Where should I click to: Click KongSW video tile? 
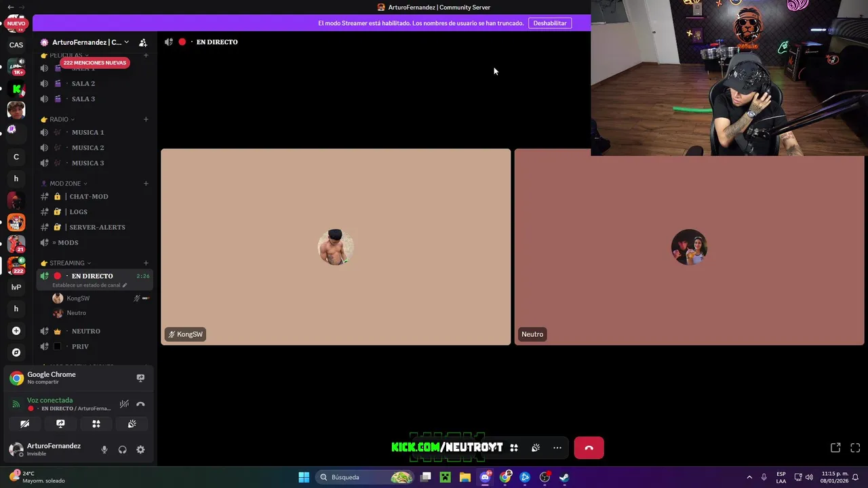click(336, 247)
